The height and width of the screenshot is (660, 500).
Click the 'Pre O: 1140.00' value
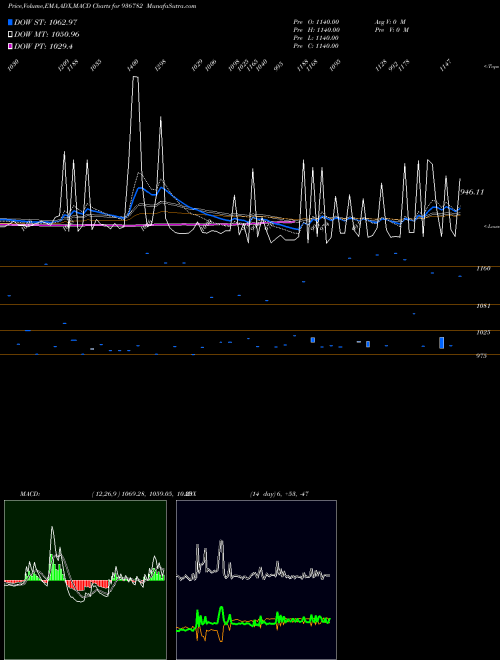pos(316,22)
